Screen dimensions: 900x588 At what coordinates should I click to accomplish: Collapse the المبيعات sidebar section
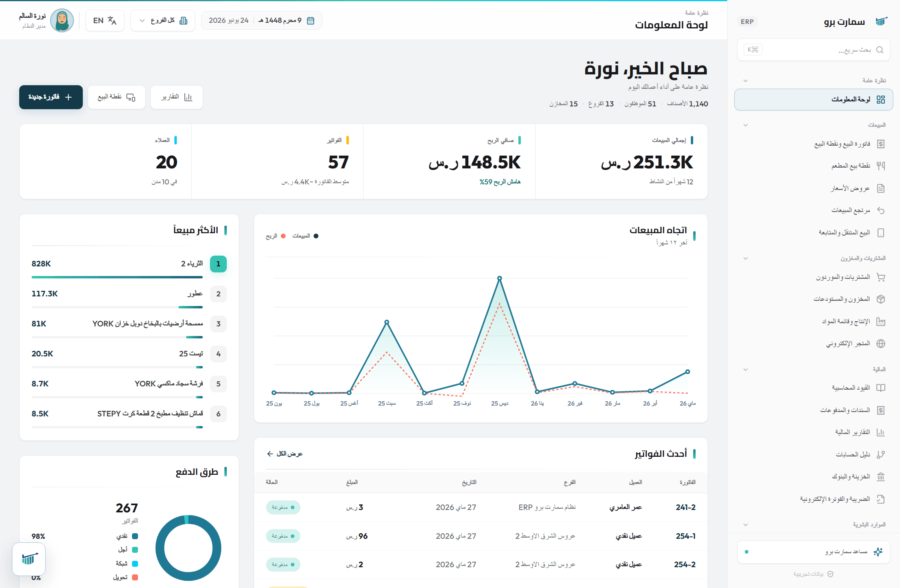(746, 125)
